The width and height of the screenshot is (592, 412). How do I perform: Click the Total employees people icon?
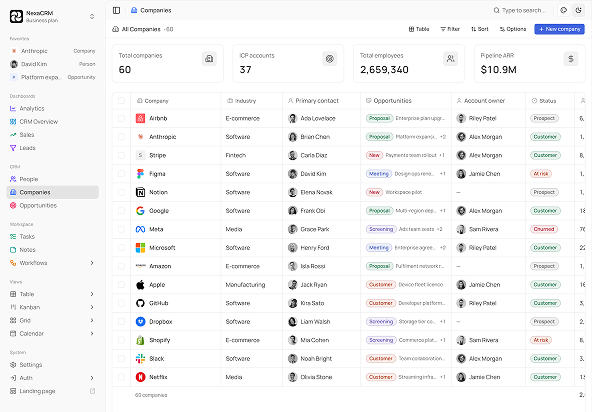pyautogui.click(x=450, y=59)
